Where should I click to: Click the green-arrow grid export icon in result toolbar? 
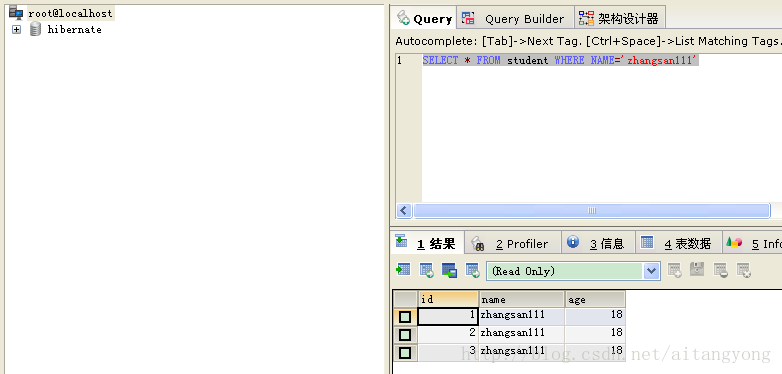pos(403,270)
